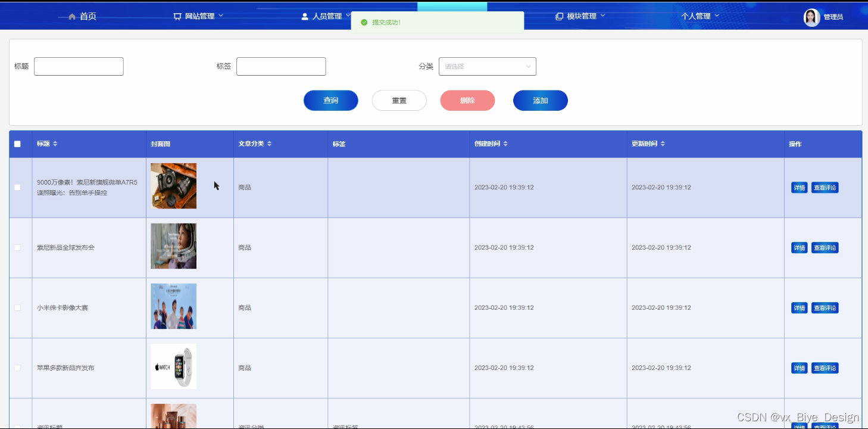This screenshot has width=868, height=429.
Task: Expand the 个人管理 menu chevron
Action: tap(717, 16)
